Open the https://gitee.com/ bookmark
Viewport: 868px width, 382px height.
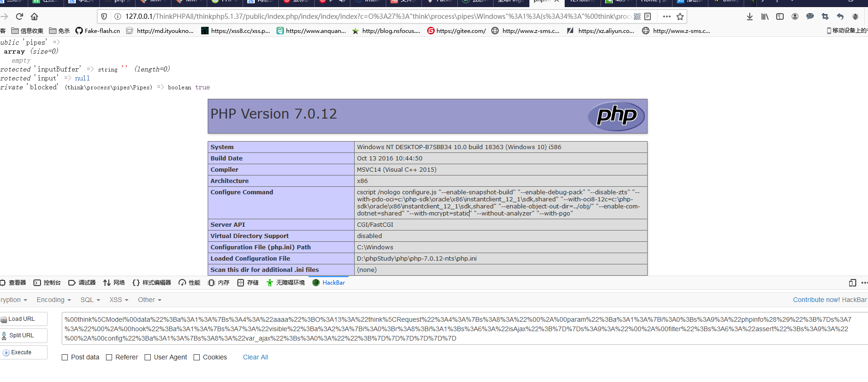click(x=456, y=31)
